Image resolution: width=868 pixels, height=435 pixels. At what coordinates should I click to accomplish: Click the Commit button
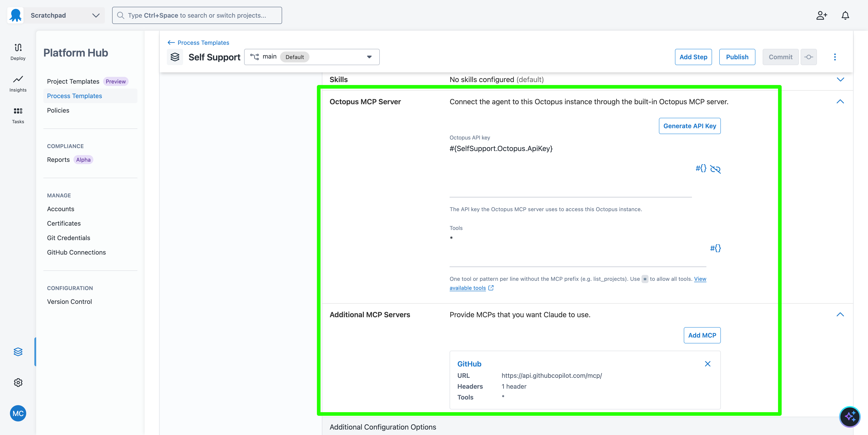(x=780, y=57)
